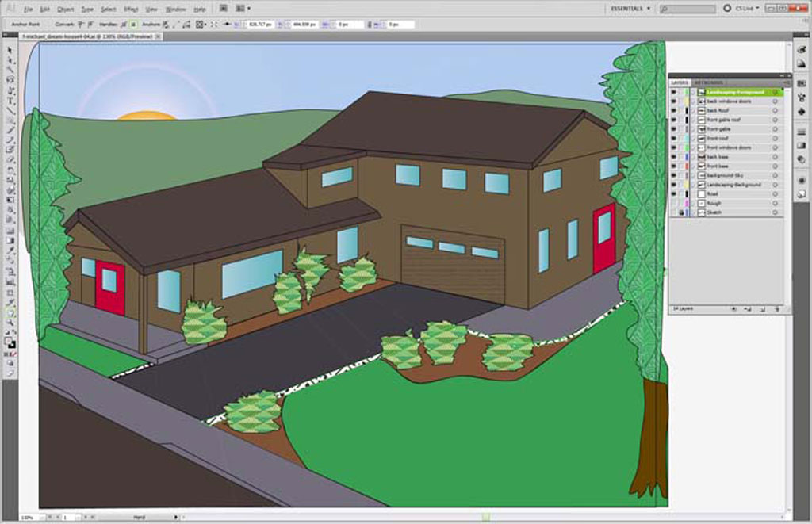Select the Landscaping-Background layer
812x524 pixels.
point(733,184)
